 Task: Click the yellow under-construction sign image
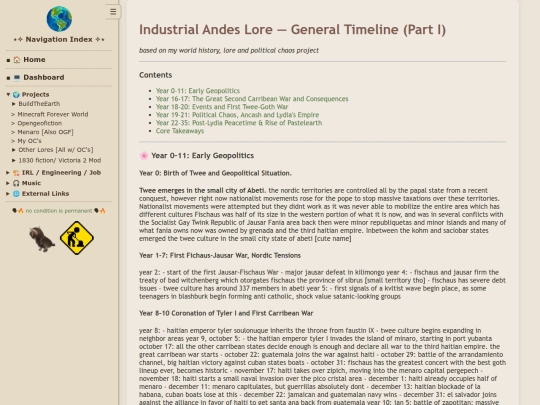point(77,238)
